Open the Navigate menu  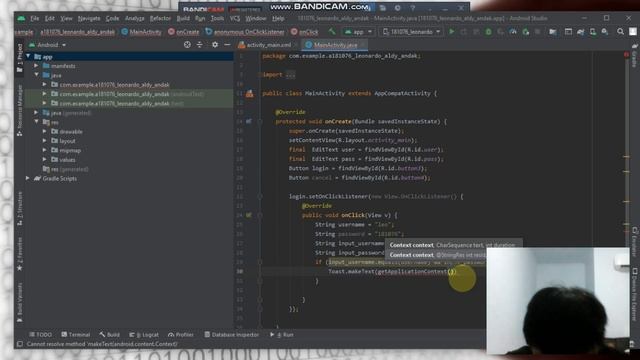[89, 18]
